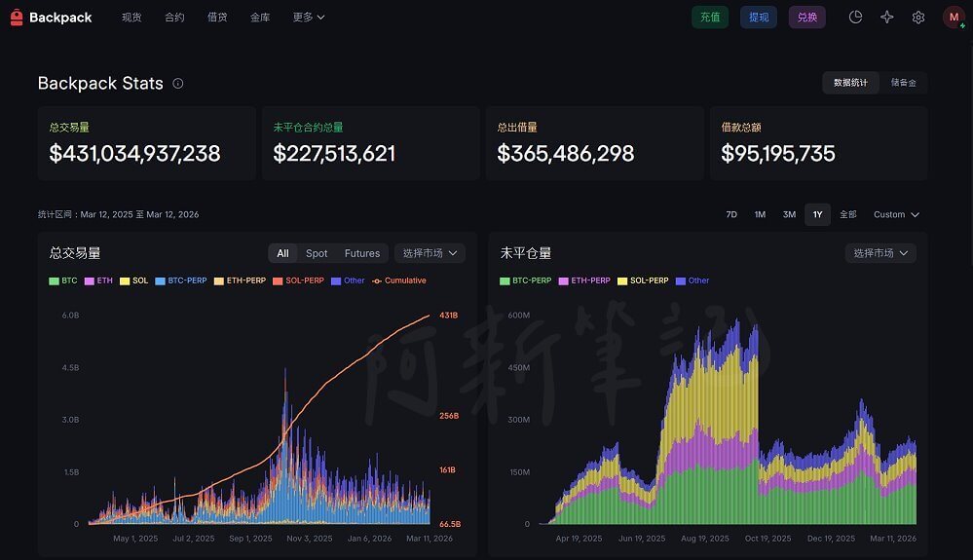Image resolution: width=973 pixels, height=560 pixels.
Task: Open settings gear icon
Action: tap(918, 18)
